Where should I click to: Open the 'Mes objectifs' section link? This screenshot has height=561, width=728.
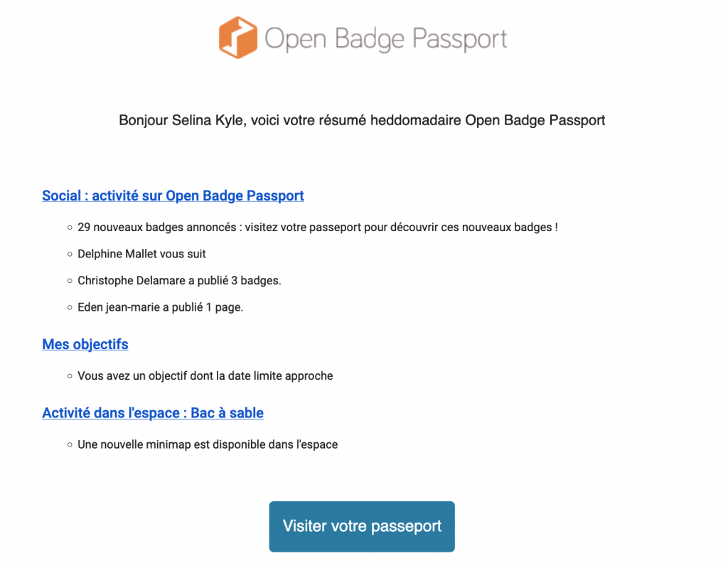pyautogui.click(x=85, y=344)
